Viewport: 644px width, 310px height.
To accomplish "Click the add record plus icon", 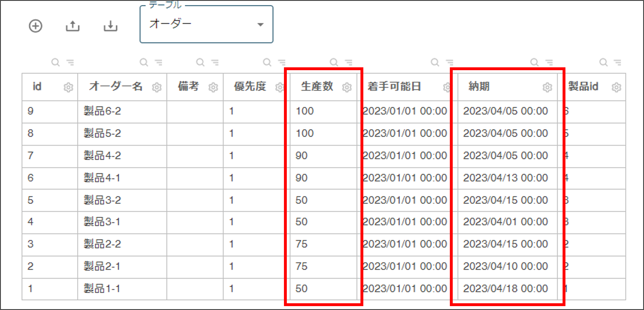I will [36, 26].
